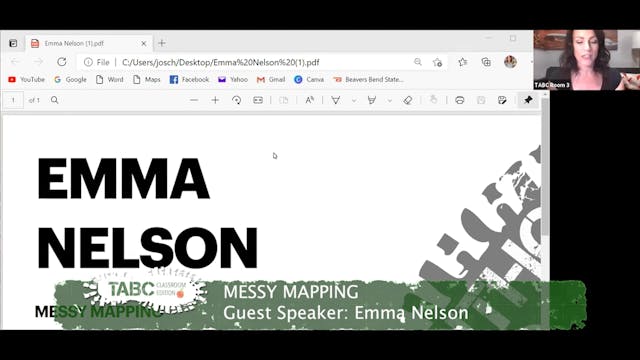Rotate the PDF page
The width and height of the screenshot is (640, 360).
point(236,100)
